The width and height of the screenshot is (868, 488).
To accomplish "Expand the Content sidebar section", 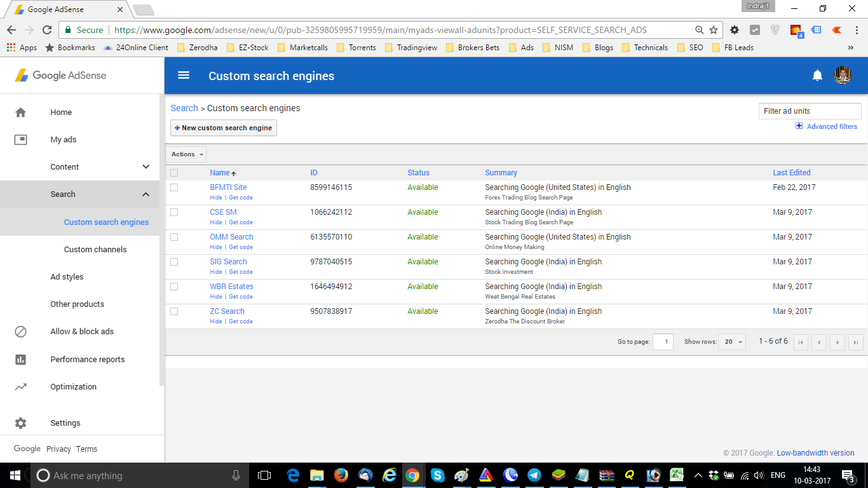I will pos(146,167).
